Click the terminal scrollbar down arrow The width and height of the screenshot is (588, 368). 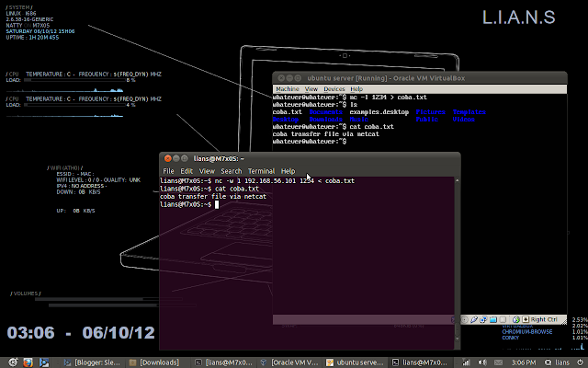click(x=457, y=339)
